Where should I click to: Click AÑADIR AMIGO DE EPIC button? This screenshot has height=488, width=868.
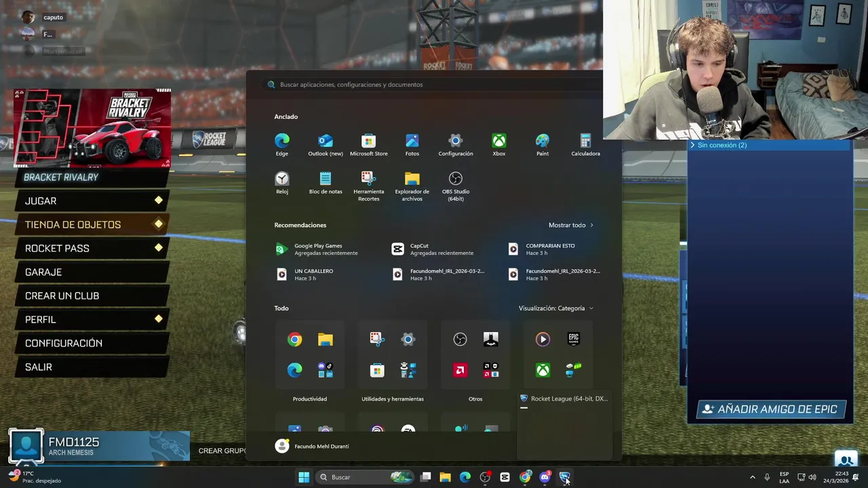coord(771,409)
